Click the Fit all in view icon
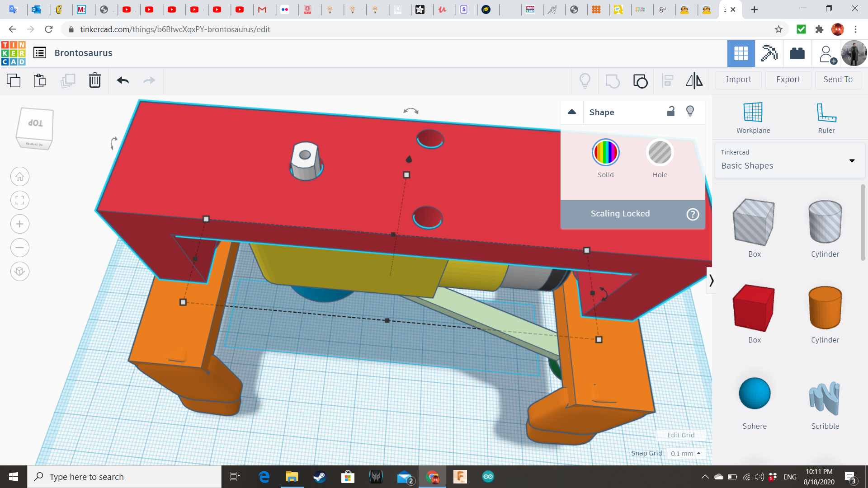The width and height of the screenshot is (868, 488). (x=20, y=200)
